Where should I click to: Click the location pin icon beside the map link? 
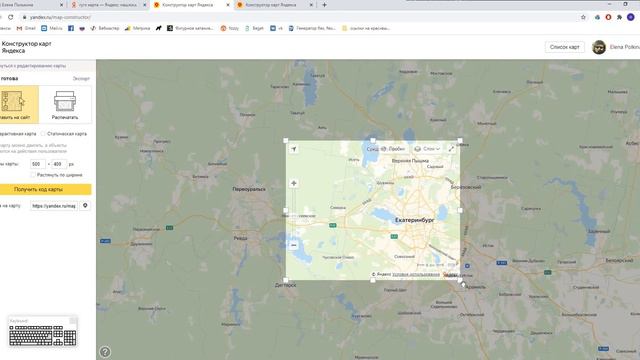pyautogui.click(x=85, y=206)
